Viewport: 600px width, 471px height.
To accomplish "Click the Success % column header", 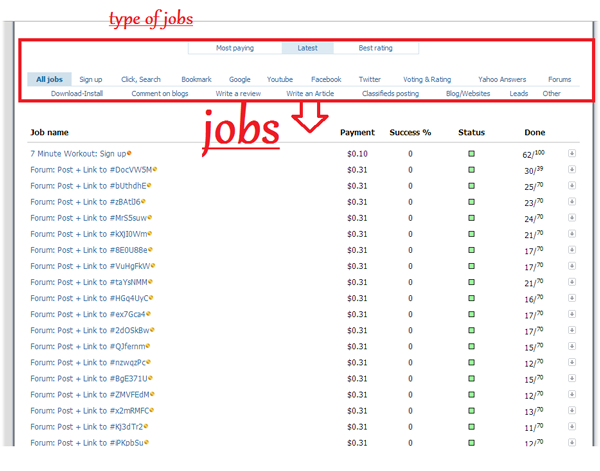I will (410, 132).
